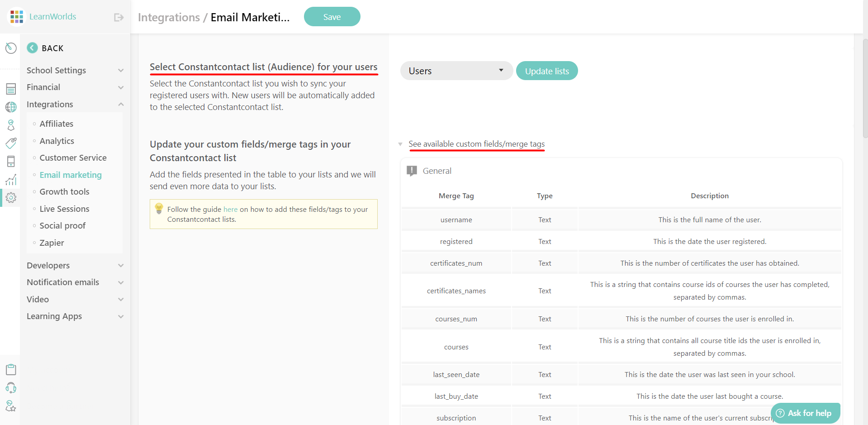Select Email marketing in the Integrations menu
Image resolution: width=868 pixels, height=425 pixels.
point(71,175)
